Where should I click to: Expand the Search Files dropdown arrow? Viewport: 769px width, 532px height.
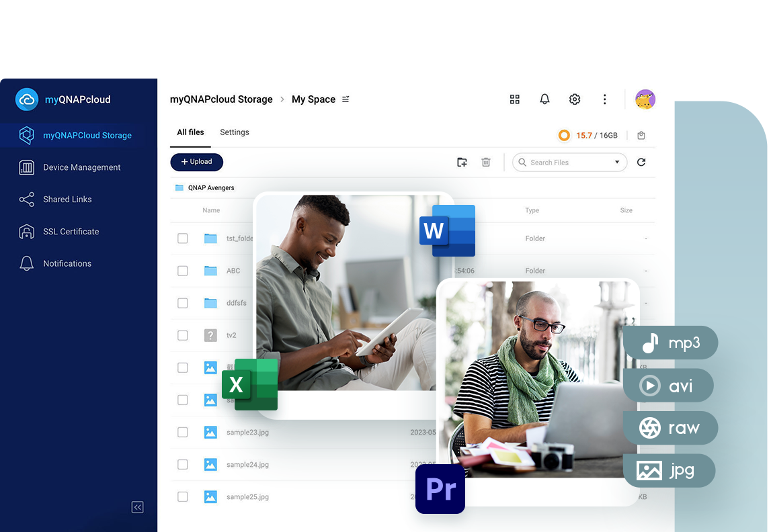[617, 162]
